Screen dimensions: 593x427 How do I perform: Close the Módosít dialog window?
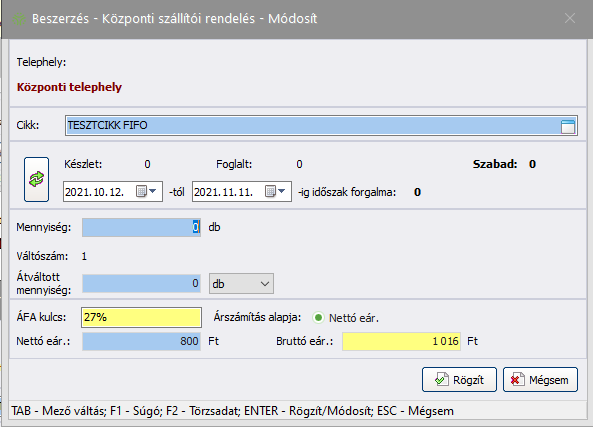[x=570, y=18]
